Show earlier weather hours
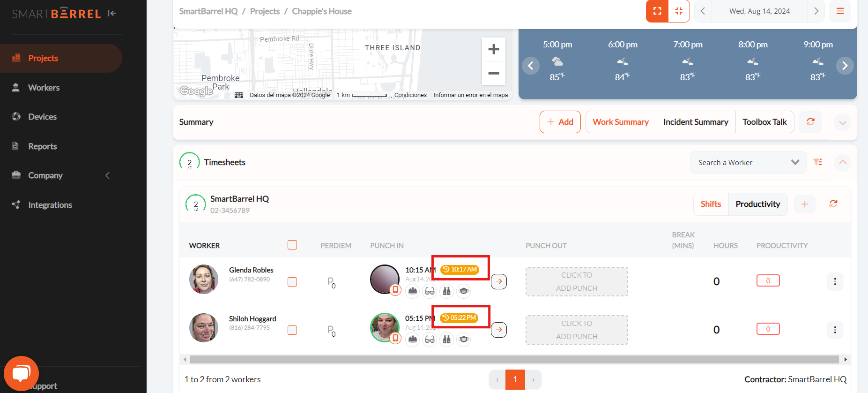This screenshot has height=393, width=868. point(531,66)
